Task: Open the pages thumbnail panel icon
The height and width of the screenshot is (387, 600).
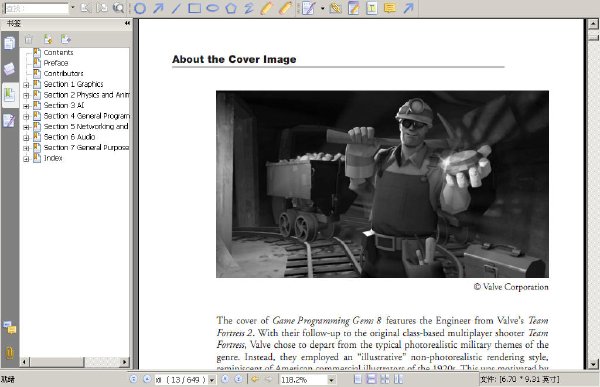Action: point(10,43)
